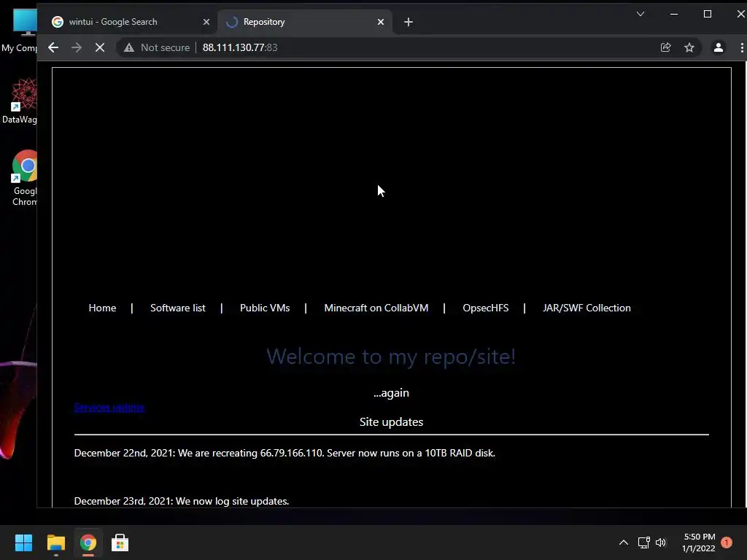Bookmark this page with the star
The width and height of the screenshot is (747, 560).
(689, 47)
